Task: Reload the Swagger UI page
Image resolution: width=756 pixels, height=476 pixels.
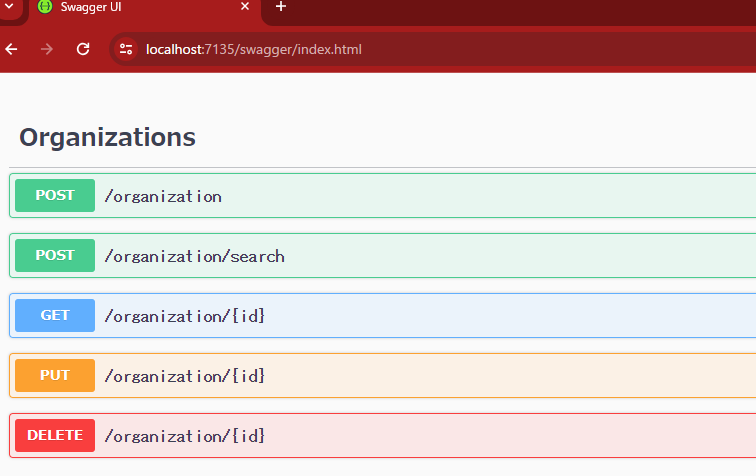Action: tap(83, 49)
